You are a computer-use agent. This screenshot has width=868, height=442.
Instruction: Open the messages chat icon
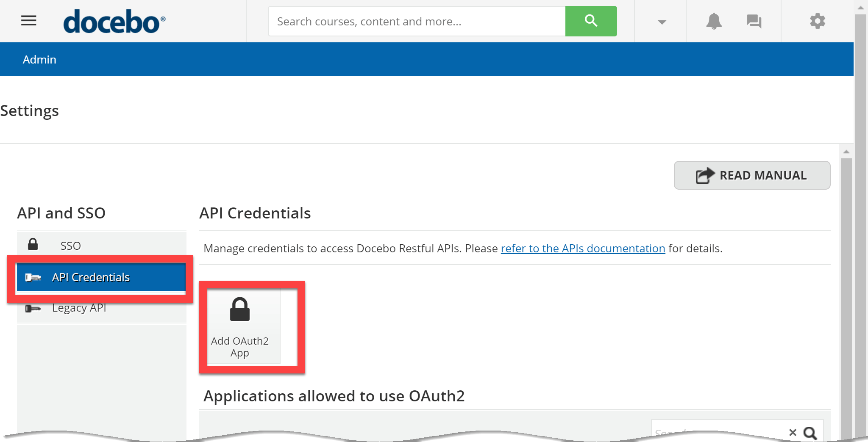pos(754,21)
